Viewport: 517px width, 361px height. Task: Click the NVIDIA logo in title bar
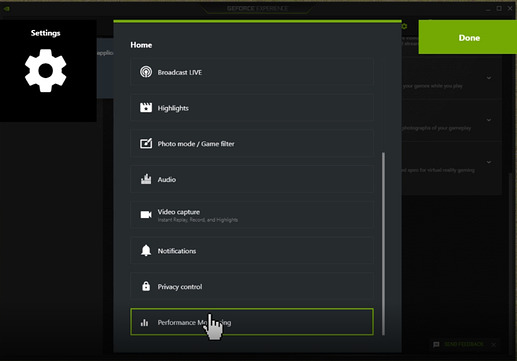(6, 8)
